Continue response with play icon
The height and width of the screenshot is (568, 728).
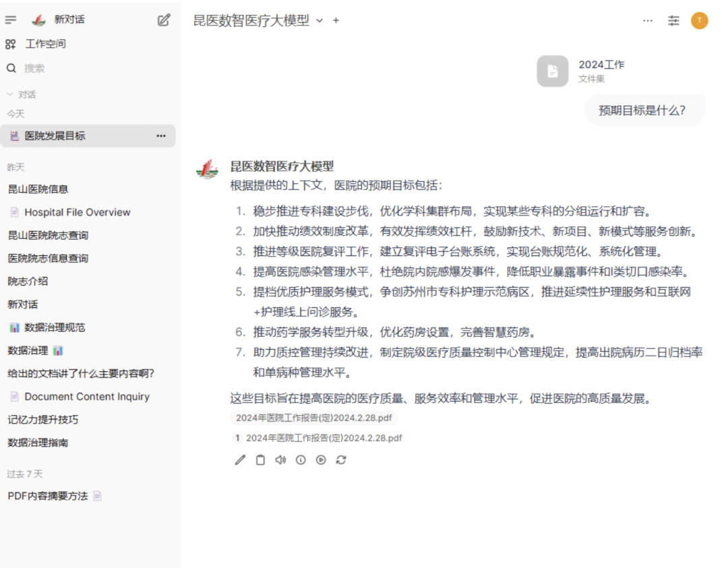tap(321, 460)
